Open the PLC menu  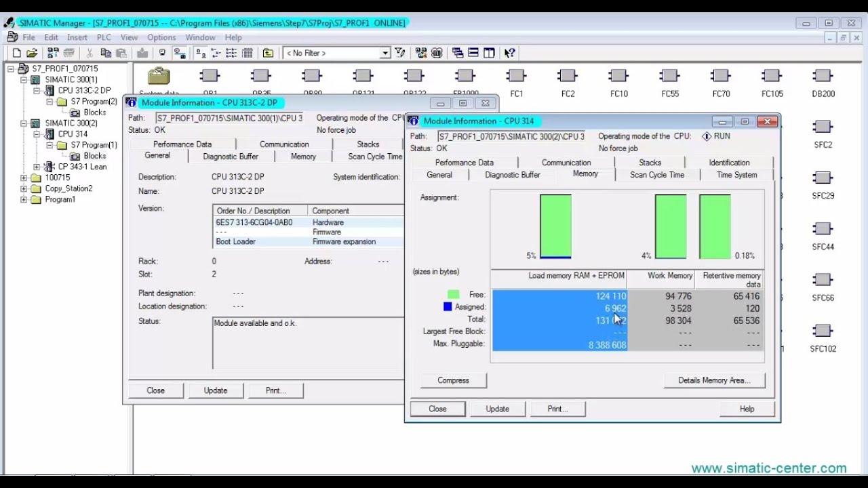(x=104, y=37)
